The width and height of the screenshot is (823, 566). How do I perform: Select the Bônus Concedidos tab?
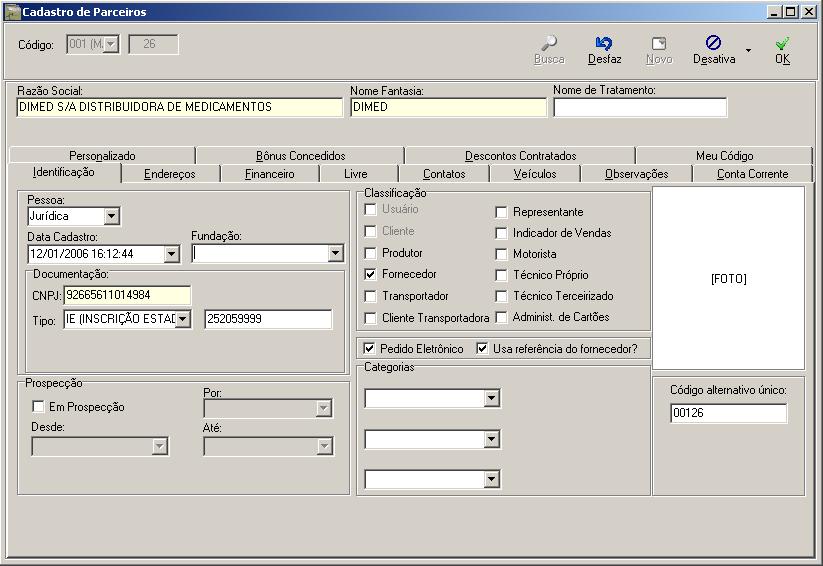coord(300,156)
